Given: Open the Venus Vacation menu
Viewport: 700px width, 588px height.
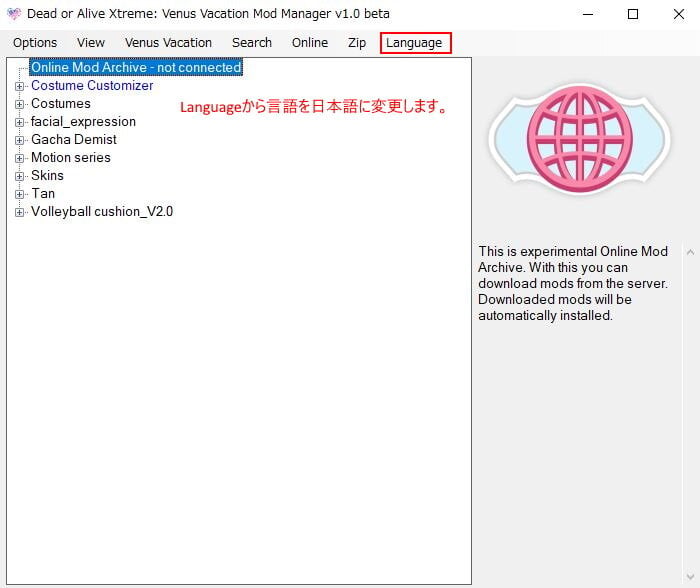Looking at the screenshot, I should coord(168,43).
